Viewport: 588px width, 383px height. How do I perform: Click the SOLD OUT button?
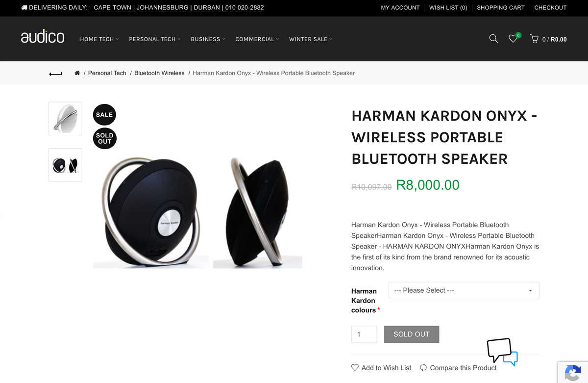coord(412,334)
